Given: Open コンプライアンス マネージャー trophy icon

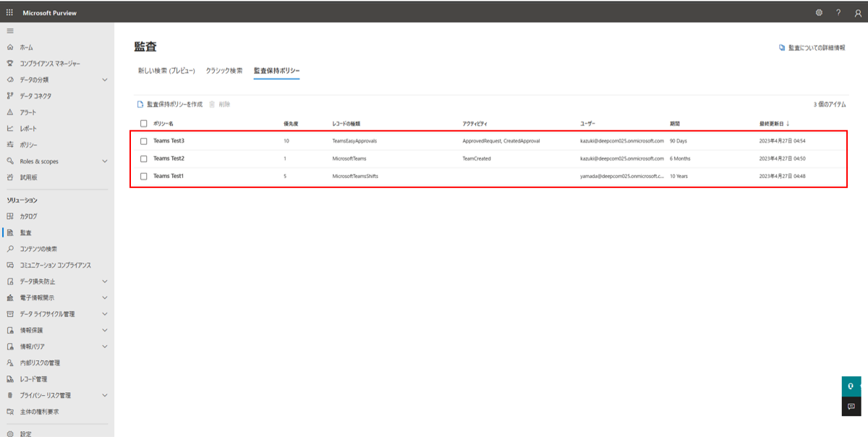Looking at the screenshot, I should click(x=10, y=64).
